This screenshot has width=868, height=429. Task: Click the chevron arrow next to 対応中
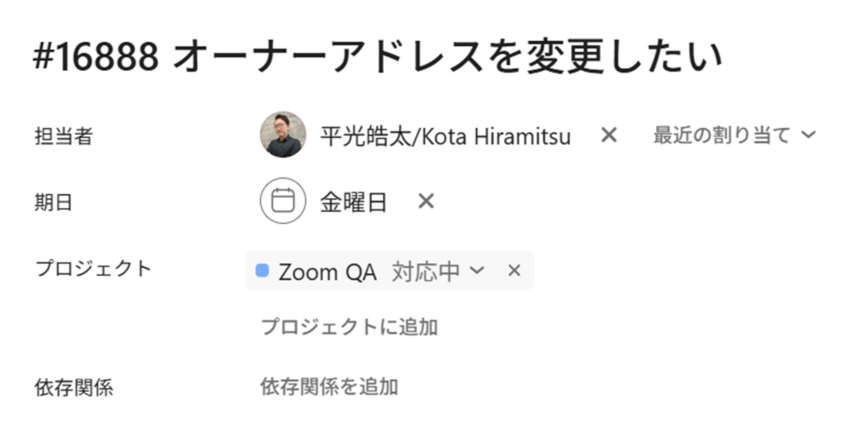tap(477, 270)
